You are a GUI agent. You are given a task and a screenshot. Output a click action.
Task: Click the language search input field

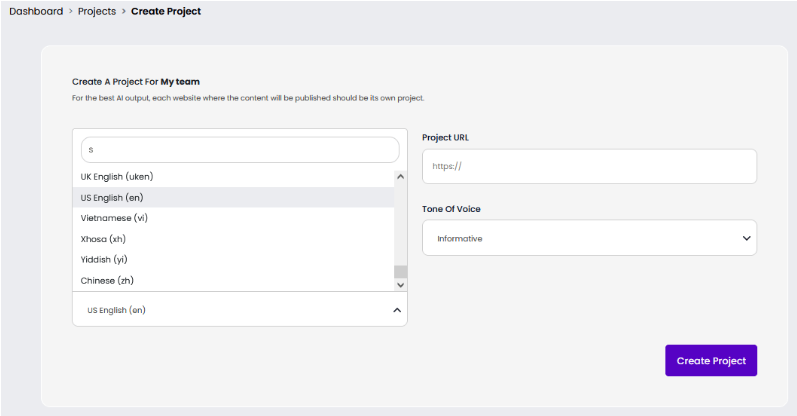click(x=240, y=150)
